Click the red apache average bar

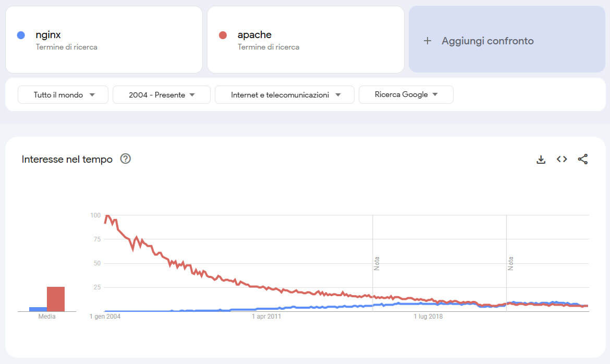(56, 299)
